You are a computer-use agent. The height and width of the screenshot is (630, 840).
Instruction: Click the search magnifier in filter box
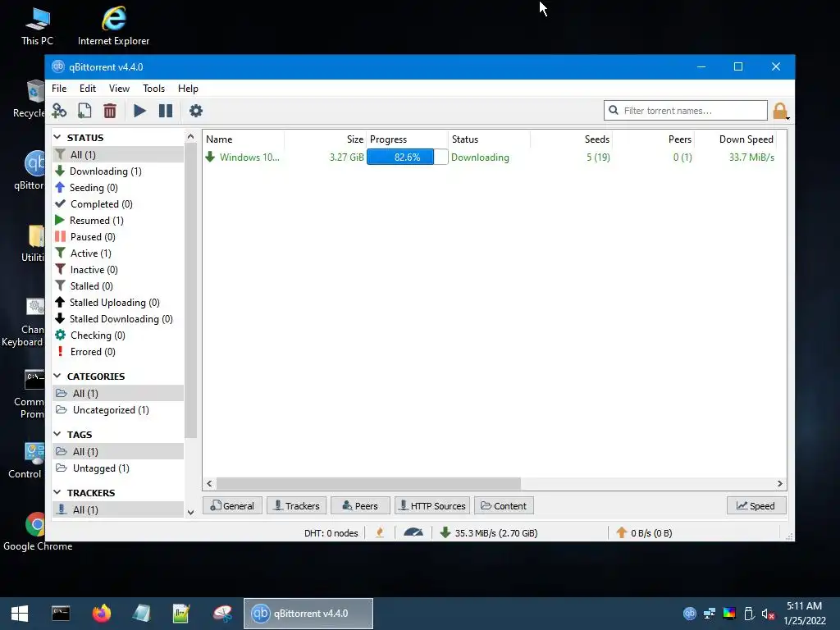(614, 111)
